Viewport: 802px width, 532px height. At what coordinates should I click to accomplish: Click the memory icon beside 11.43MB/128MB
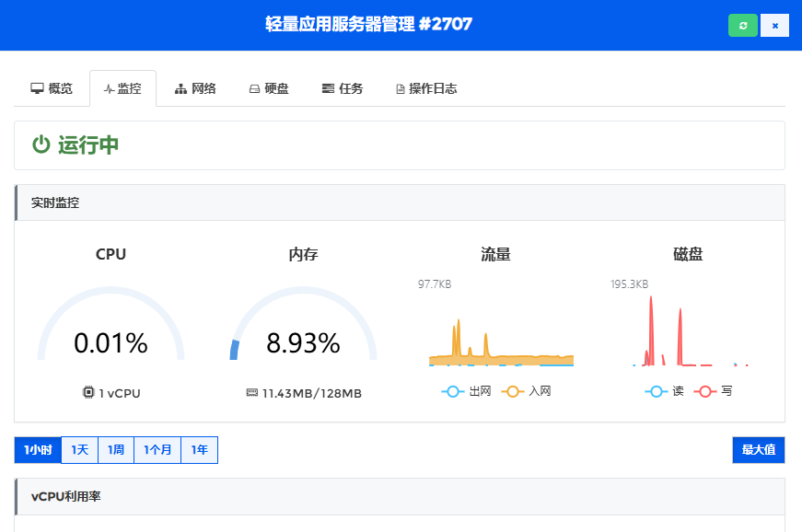coord(252,392)
